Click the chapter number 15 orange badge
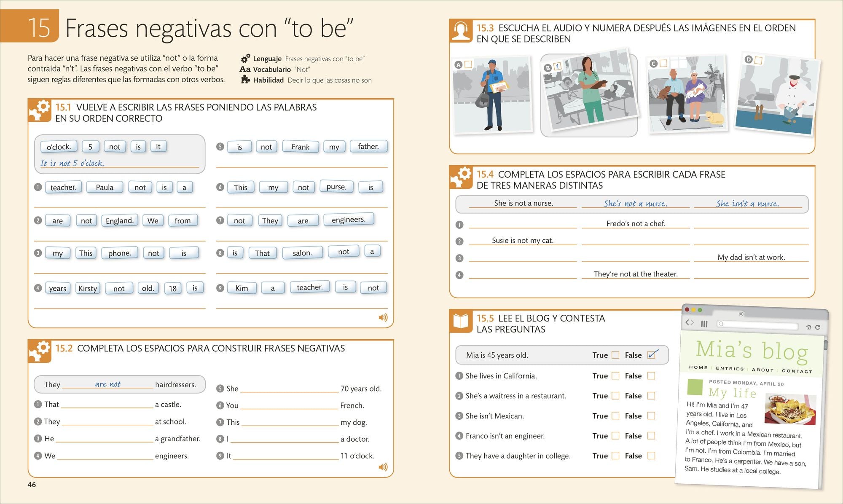 tap(30, 26)
